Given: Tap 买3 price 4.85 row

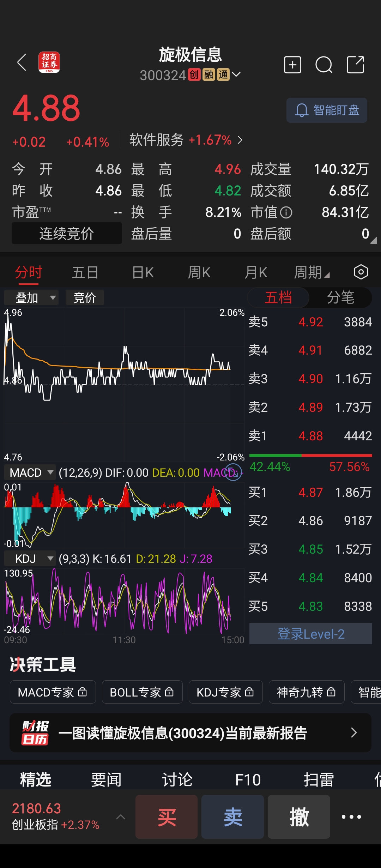Looking at the screenshot, I should point(310,549).
